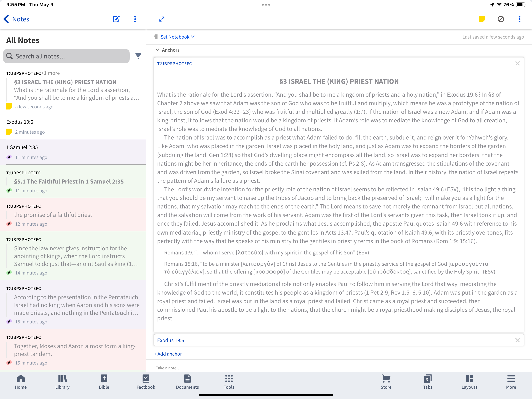Viewport: 532px width, 399px height.
Task: Tap green highlight icon by '11 minutes ago' Faithful Priest
Action: click(9, 190)
